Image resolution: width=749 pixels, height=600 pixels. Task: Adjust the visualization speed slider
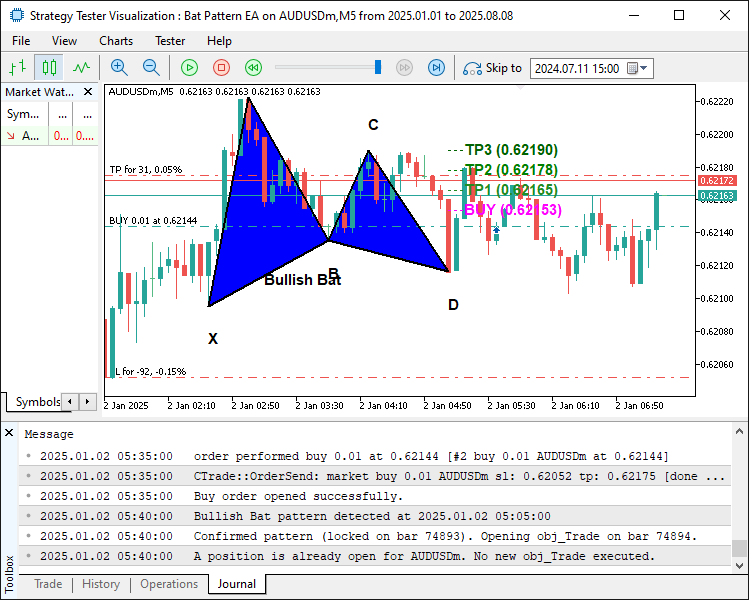(378, 67)
